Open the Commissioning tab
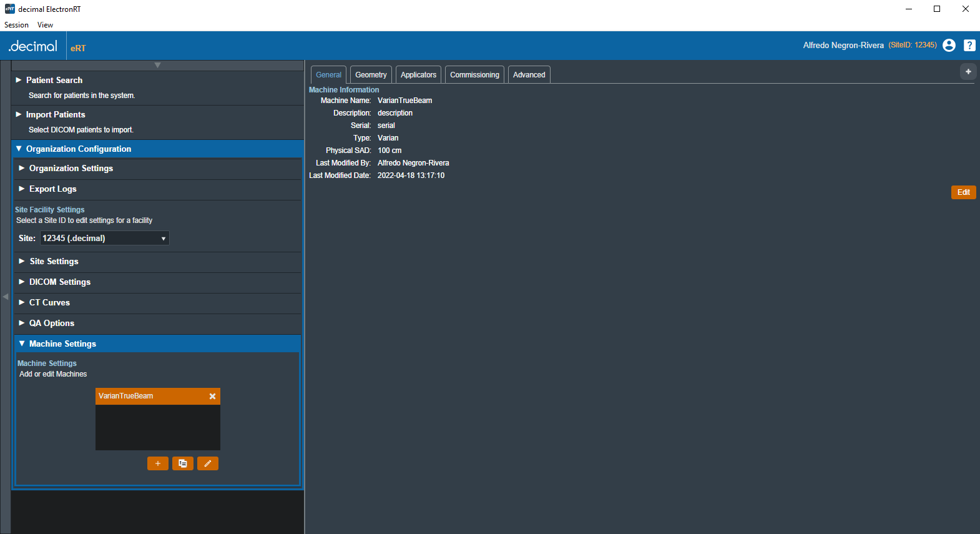Image resolution: width=980 pixels, height=534 pixels. click(x=474, y=75)
